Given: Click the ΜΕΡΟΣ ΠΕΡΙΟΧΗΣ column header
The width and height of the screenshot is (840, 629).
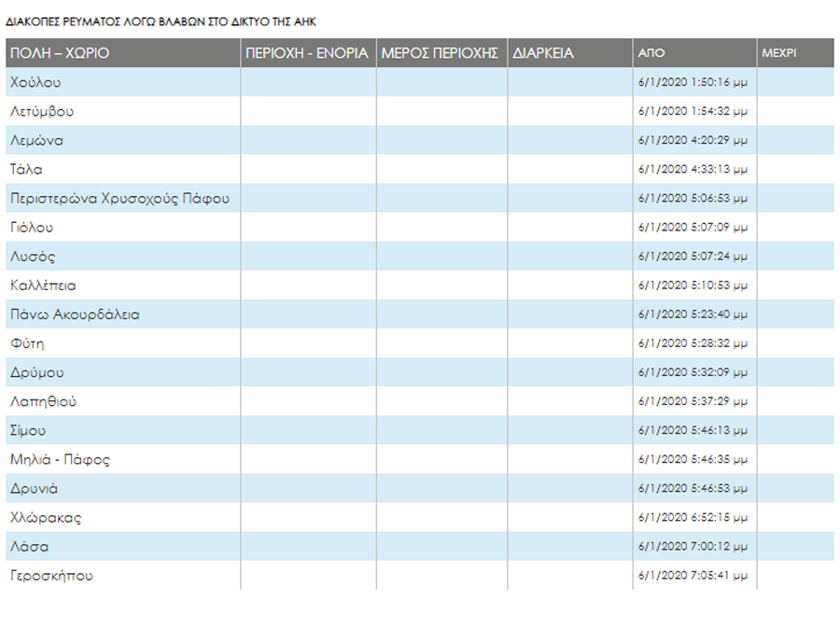Looking at the screenshot, I should point(442,53).
